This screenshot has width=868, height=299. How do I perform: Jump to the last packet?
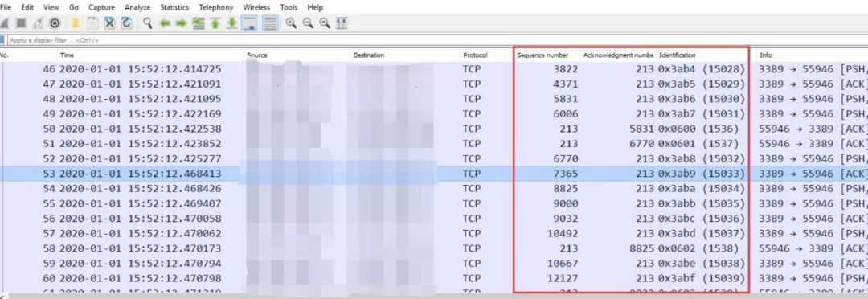coord(232,23)
